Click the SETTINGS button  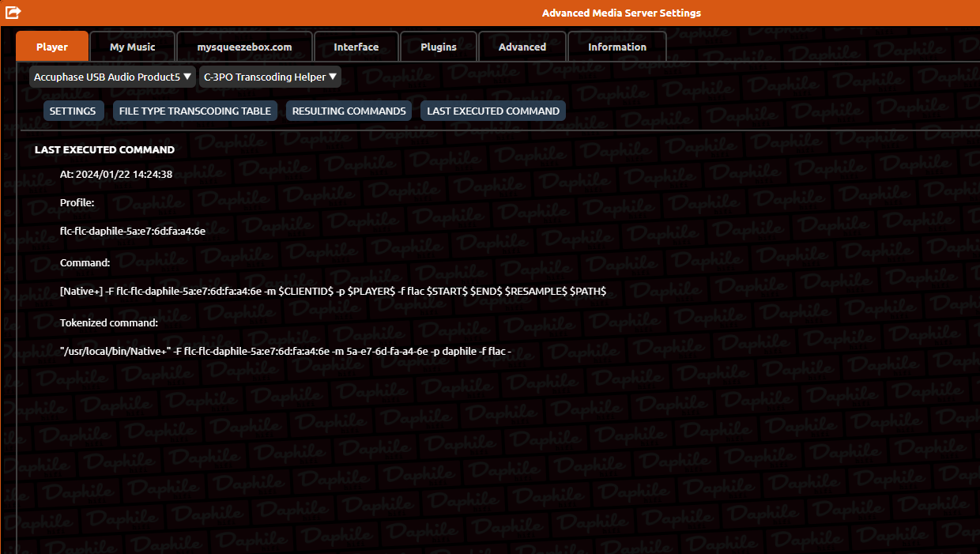click(x=73, y=111)
